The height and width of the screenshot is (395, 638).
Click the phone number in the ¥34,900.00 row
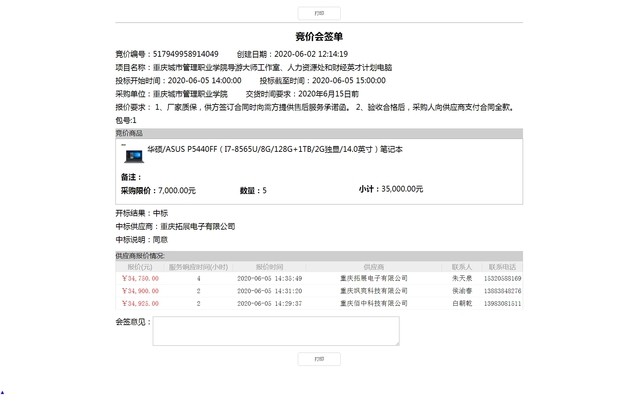503,291
